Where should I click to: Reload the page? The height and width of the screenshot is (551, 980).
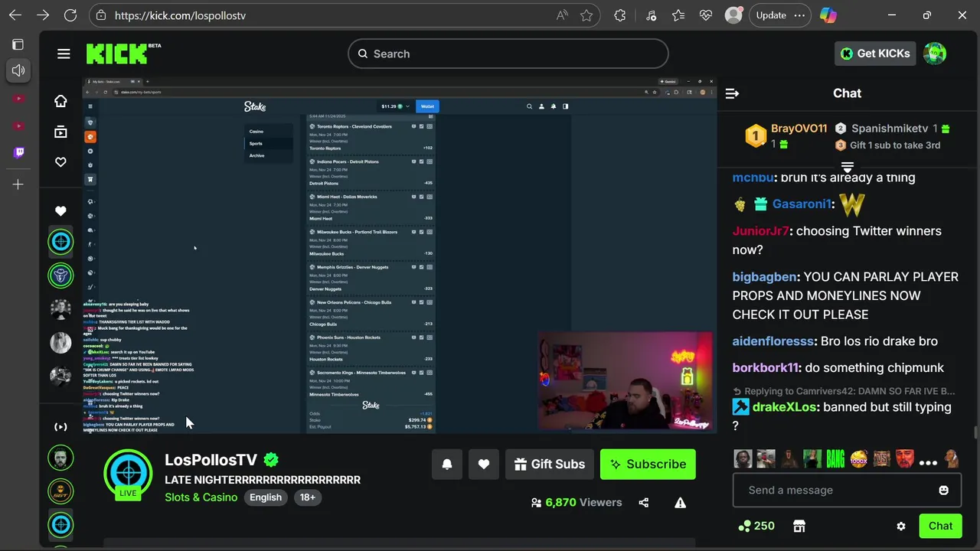pyautogui.click(x=70, y=15)
